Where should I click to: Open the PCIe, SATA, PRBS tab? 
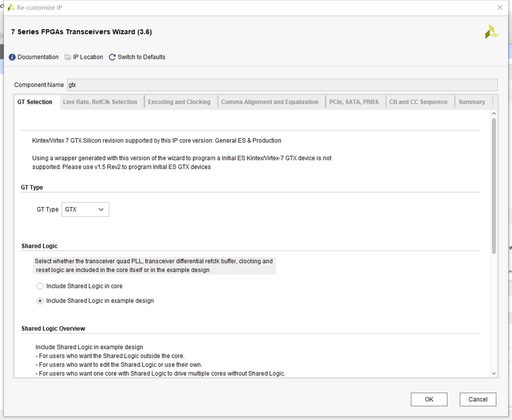click(354, 102)
